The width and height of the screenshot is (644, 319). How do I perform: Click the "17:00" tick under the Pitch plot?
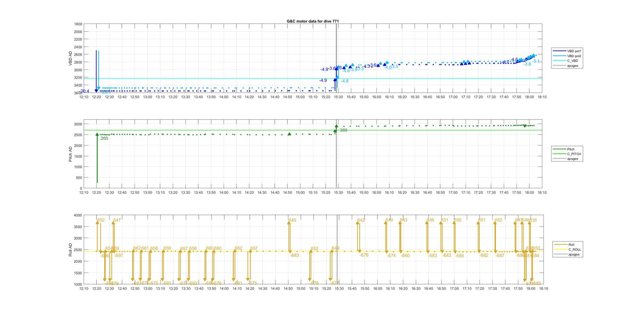(x=454, y=192)
